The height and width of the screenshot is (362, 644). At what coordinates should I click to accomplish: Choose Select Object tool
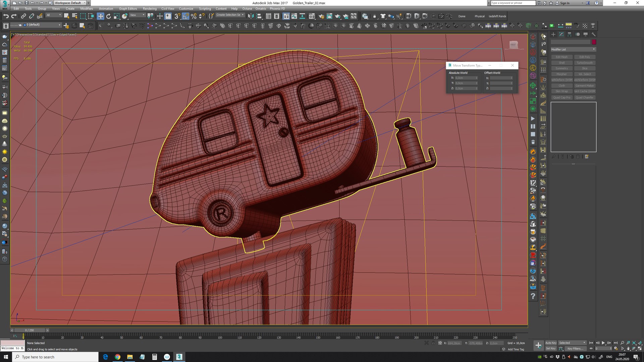(66, 16)
